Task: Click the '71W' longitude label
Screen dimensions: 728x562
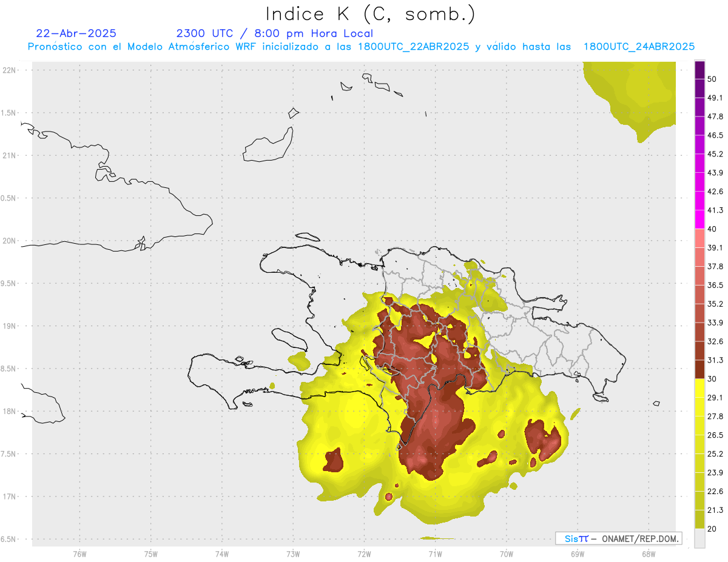Action: coord(435,554)
